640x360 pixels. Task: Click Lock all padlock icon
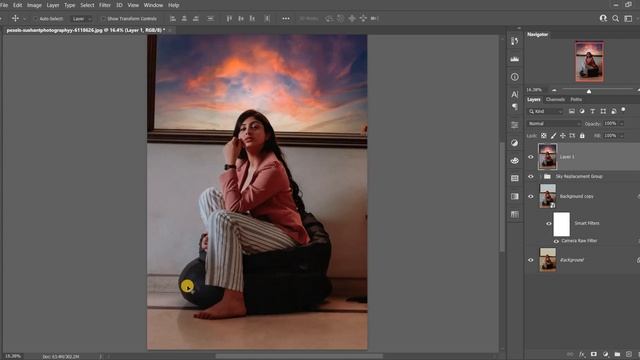pos(582,136)
